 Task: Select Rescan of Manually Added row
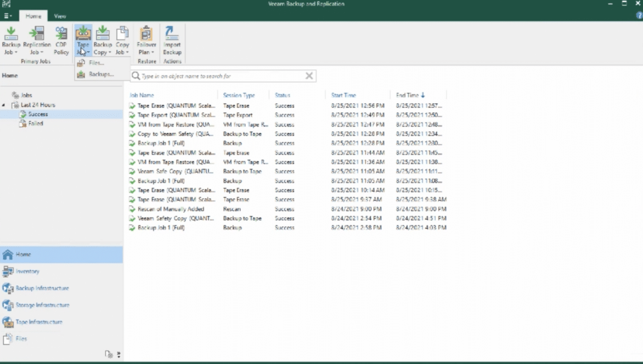(287, 209)
